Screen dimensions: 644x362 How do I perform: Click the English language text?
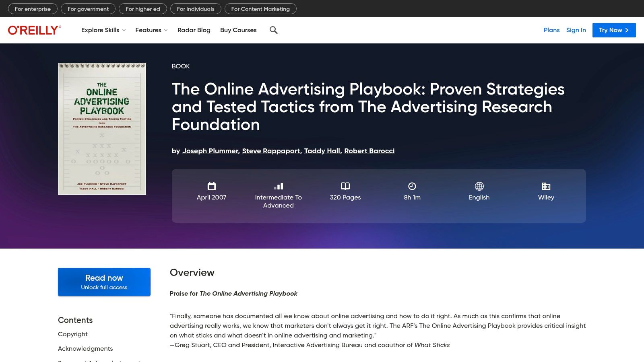tap(479, 197)
